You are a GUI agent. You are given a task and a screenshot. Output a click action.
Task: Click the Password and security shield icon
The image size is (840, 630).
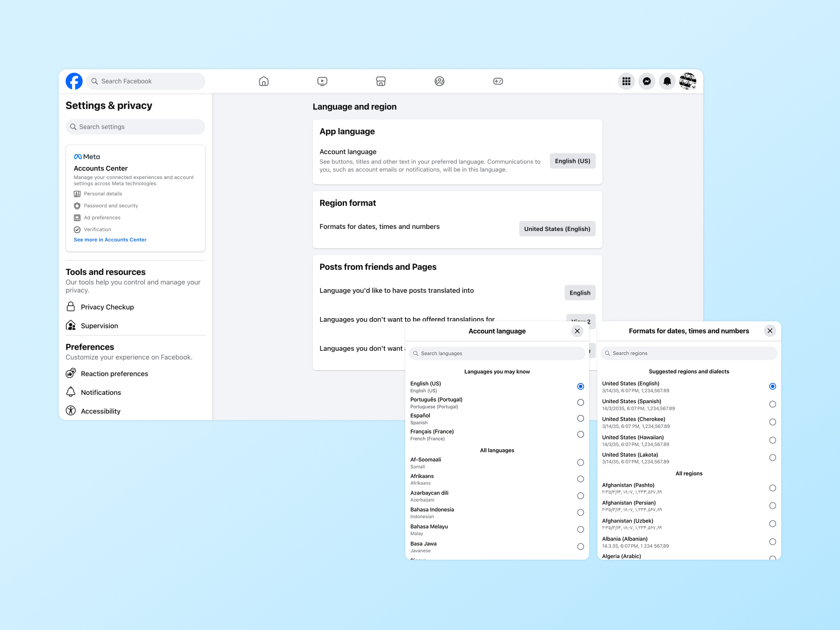pyautogui.click(x=77, y=206)
